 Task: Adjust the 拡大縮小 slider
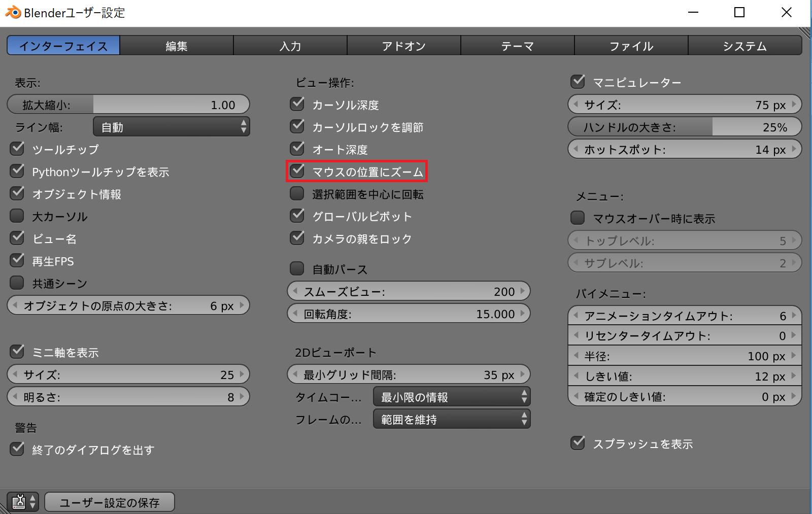click(x=128, y=105)
